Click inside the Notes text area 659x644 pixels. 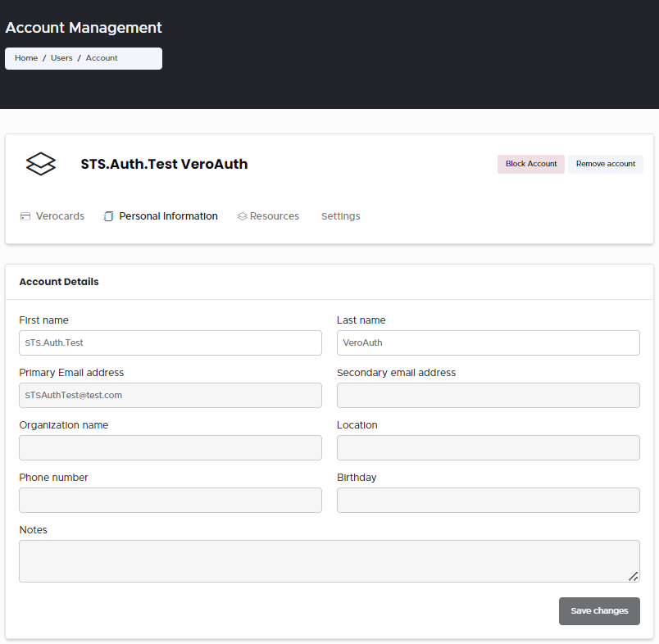[328, 561]
